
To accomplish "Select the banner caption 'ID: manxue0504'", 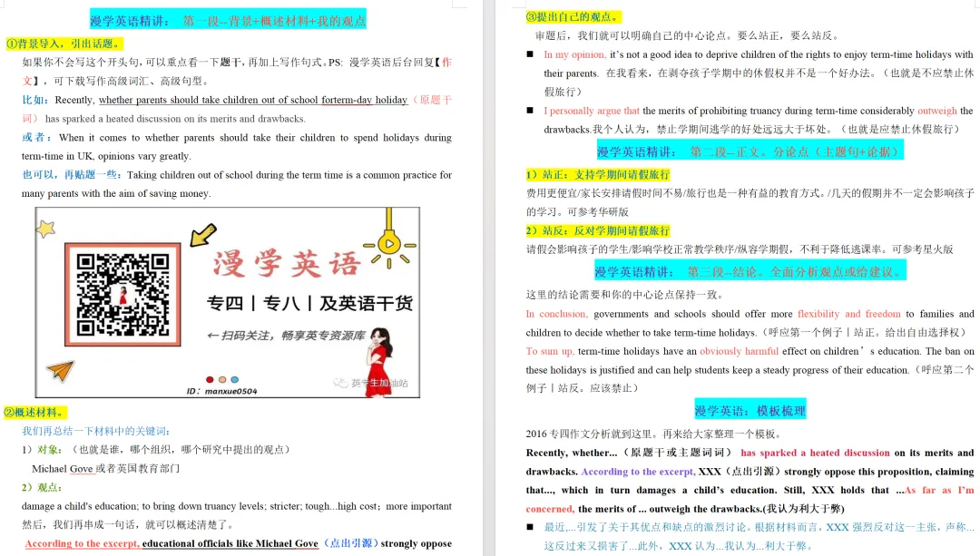I will click(221, 391).
